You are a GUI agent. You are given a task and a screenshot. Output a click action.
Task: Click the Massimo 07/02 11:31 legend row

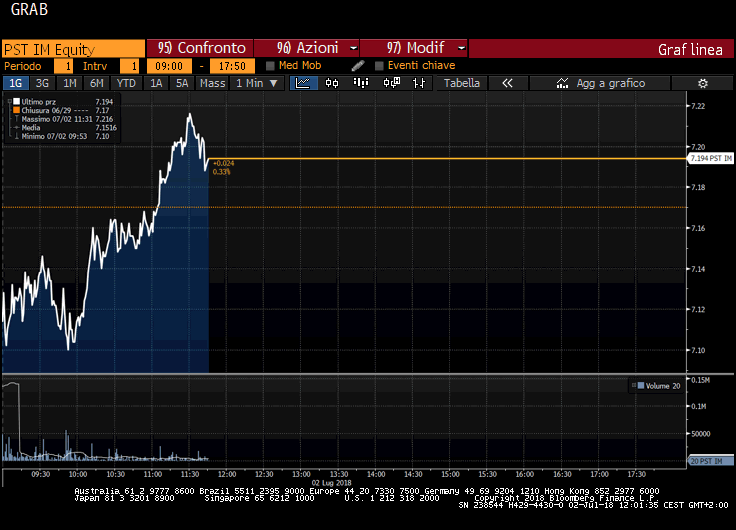(x=64, y=119)
